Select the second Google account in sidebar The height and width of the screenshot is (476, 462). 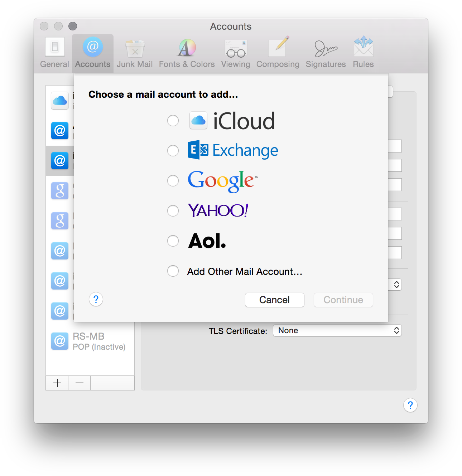click(60, 221)
